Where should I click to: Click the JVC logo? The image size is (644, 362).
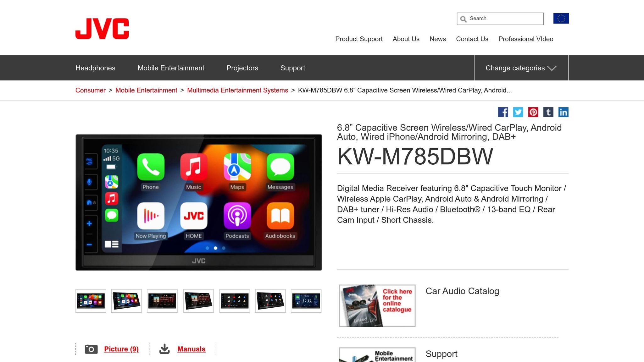coord(102,29)
